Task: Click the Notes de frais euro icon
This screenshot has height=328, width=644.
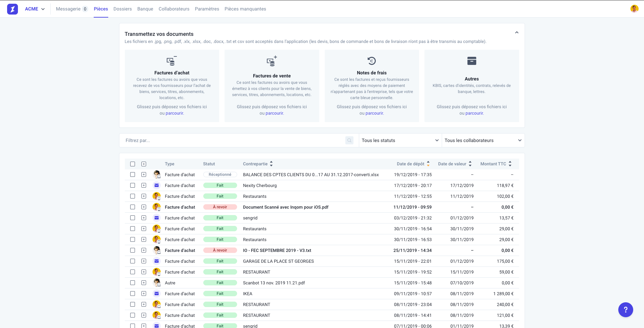Action: tap(371, 61)
